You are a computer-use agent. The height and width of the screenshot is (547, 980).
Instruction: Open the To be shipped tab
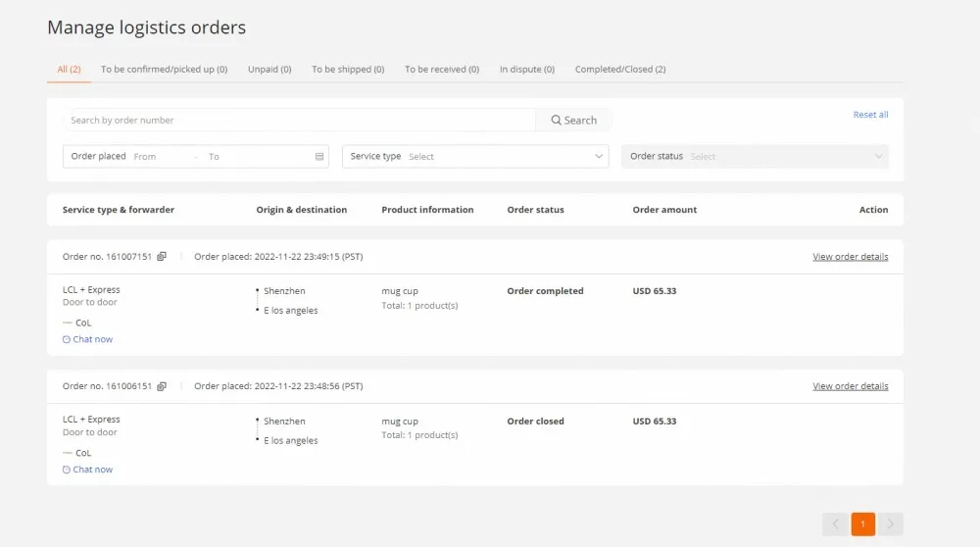348,70
